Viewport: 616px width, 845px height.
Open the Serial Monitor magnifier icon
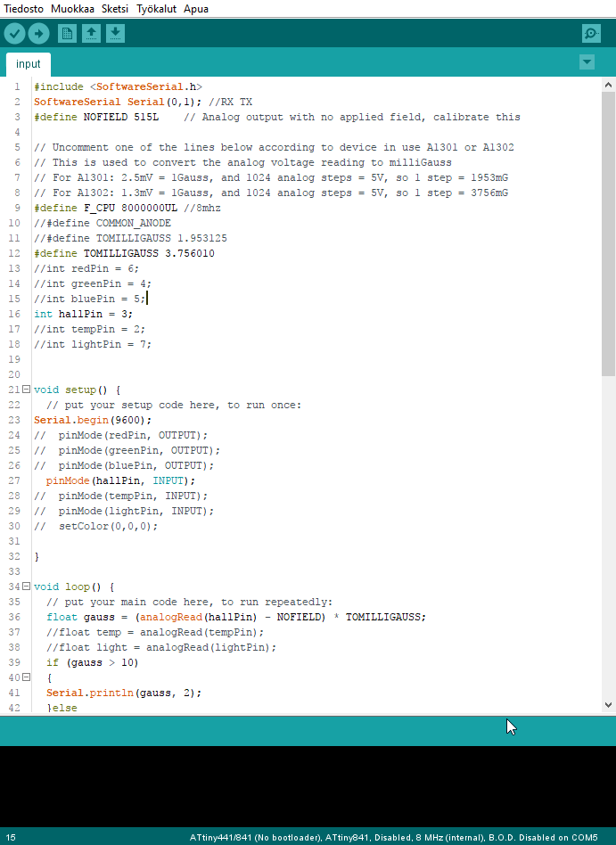pyautogui.click(x=591, y=33)
